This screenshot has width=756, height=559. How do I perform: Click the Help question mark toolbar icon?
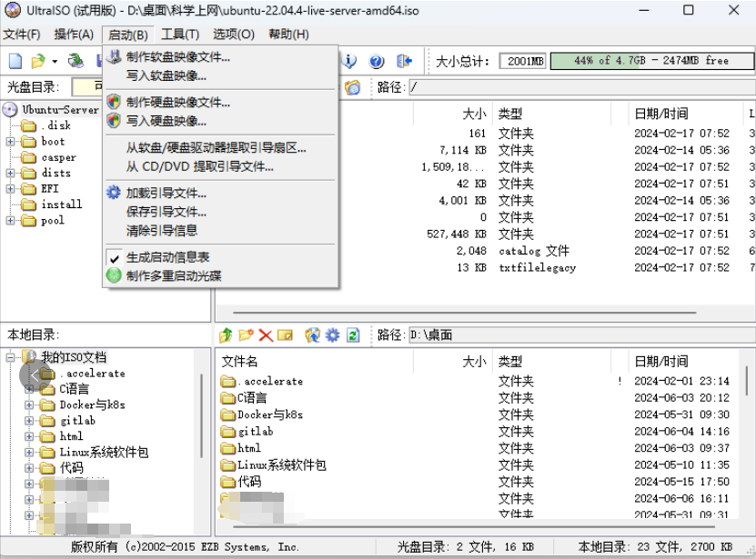click(377, 61)
